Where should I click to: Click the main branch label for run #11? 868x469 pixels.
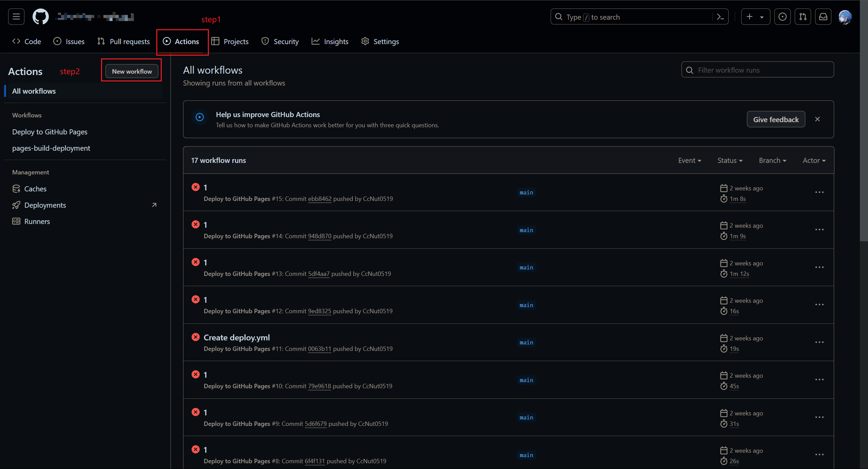click(526, 342)
